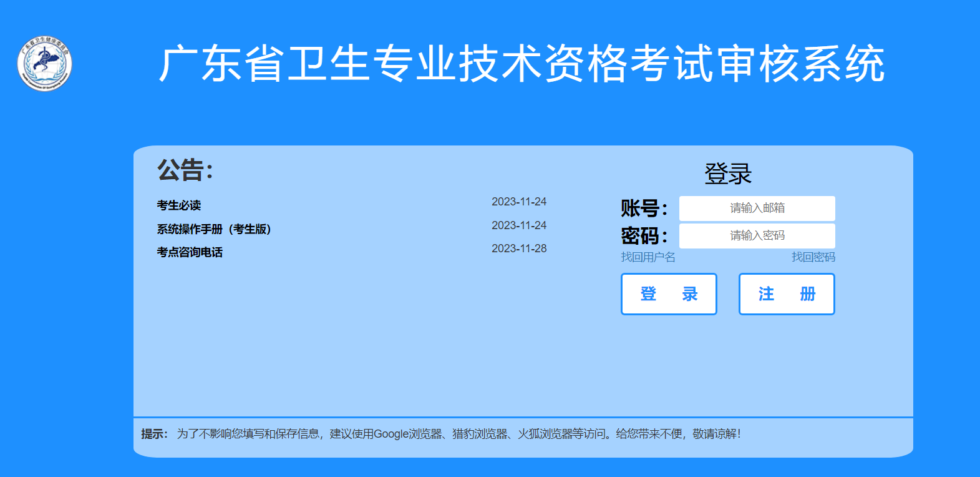Screen dimensions: 980x477
Task: Click the bold 提示 label
Action: (154, 434)
